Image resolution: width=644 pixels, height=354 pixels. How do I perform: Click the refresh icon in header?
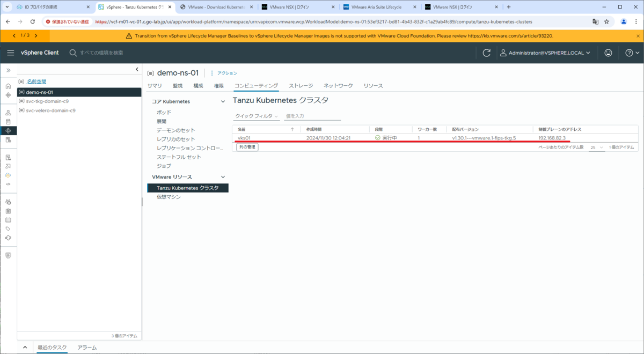[x=487, y=53]
